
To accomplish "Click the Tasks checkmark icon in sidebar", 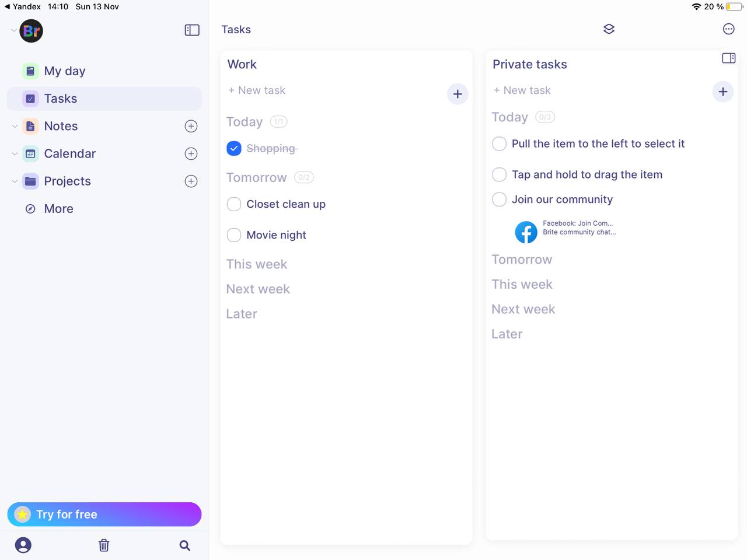I will pyautogui.click(x=30, y=99).
